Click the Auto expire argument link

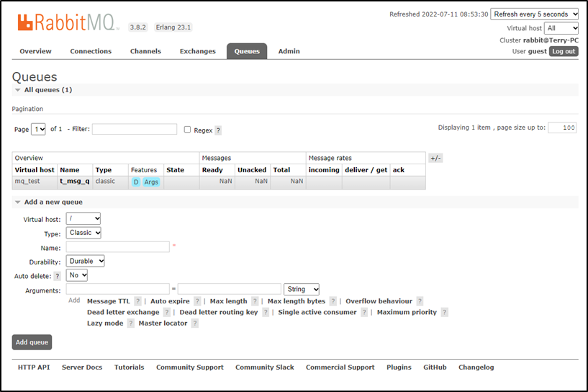(170, 301)
